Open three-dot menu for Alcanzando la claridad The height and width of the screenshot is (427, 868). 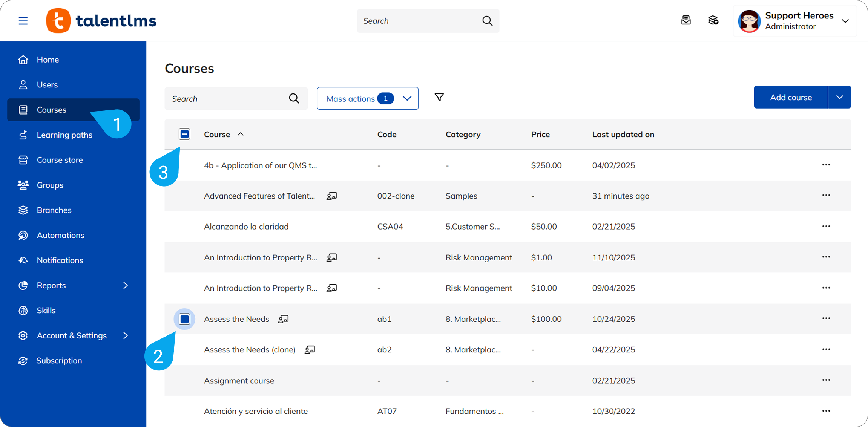pyautogui.click(x=826, y=226)
